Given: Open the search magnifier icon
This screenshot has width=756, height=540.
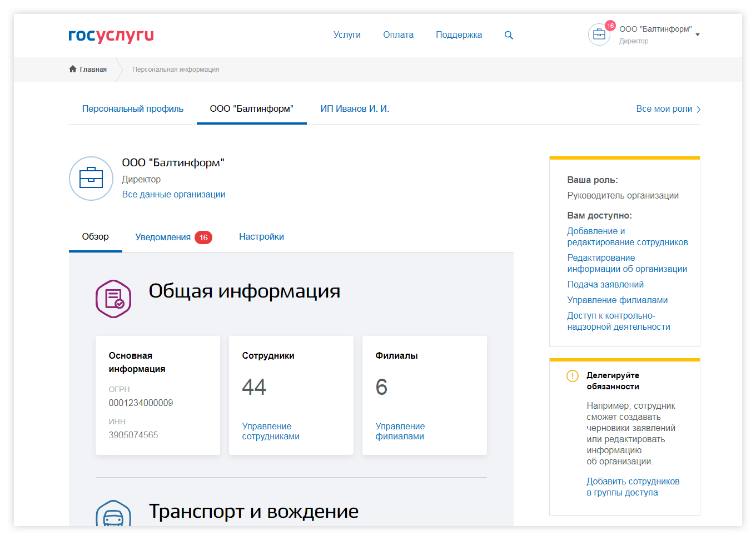Looking at the screenshot, I should (x=509, y=35).
